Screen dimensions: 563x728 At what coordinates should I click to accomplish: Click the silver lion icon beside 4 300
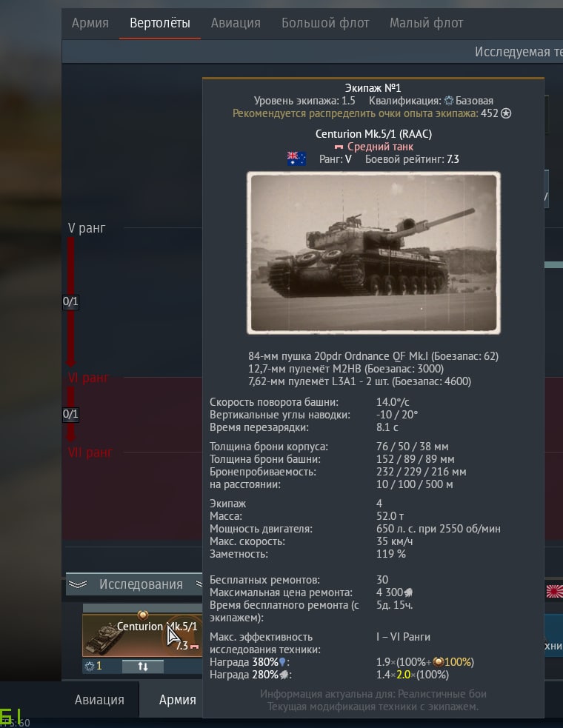click(408, 592)
